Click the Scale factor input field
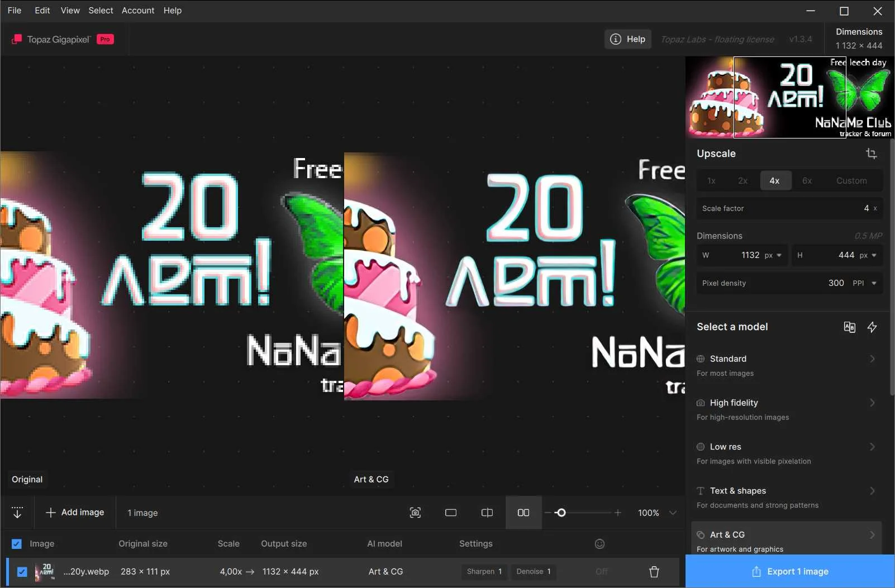The image size is (895, 588). pyautogui.click(x=789, y=208)
